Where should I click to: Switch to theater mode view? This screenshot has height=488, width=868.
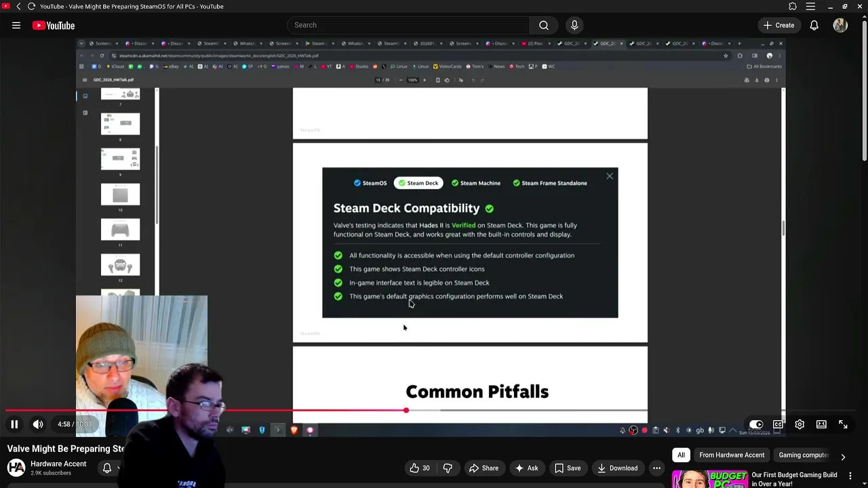(x=821, y=424)
